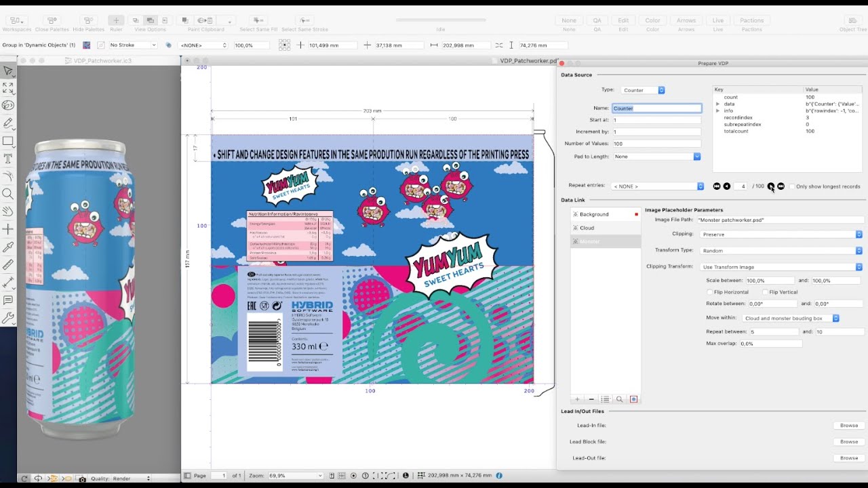Screen dimensions: 868x488
Task: Click the info icon in status bar
Action: [x=499, y=476]
